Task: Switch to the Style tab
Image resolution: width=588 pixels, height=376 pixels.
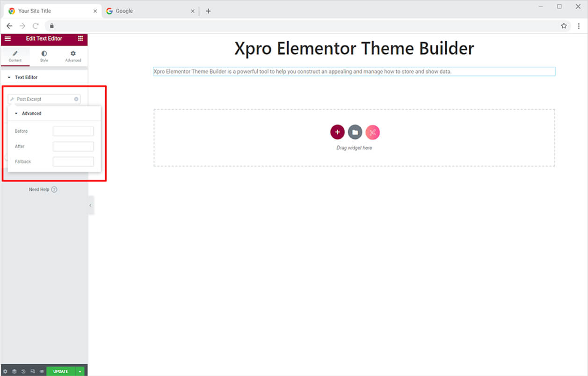Action: (44, 56)
